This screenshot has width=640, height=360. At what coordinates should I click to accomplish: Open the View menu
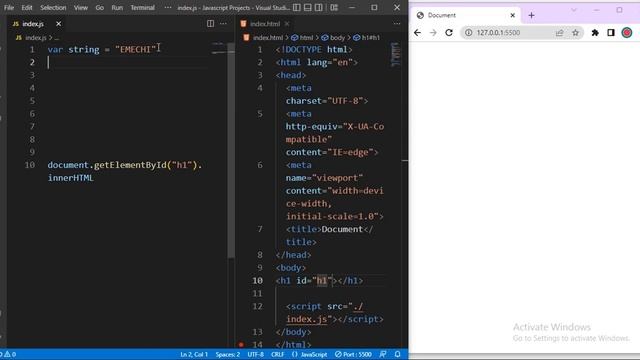click(x=81, y=8)
